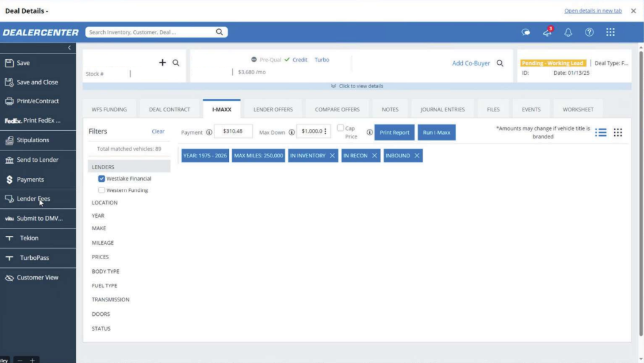Click the FedEx logo icon
The image size is (644, 363).
[13, 121]
